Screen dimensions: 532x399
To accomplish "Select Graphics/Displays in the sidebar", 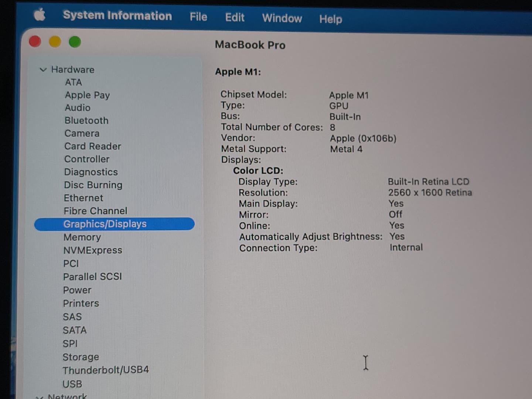I will [115, 224].
